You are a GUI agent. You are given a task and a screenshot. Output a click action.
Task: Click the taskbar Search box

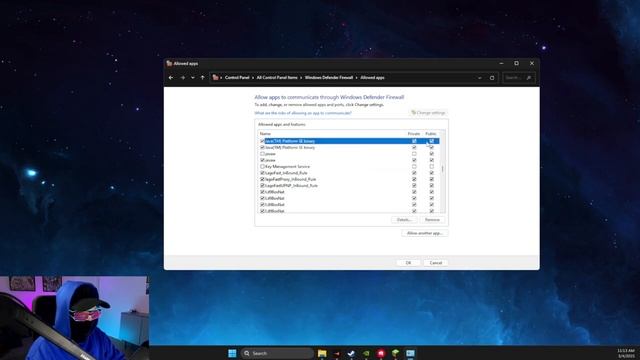277,353
